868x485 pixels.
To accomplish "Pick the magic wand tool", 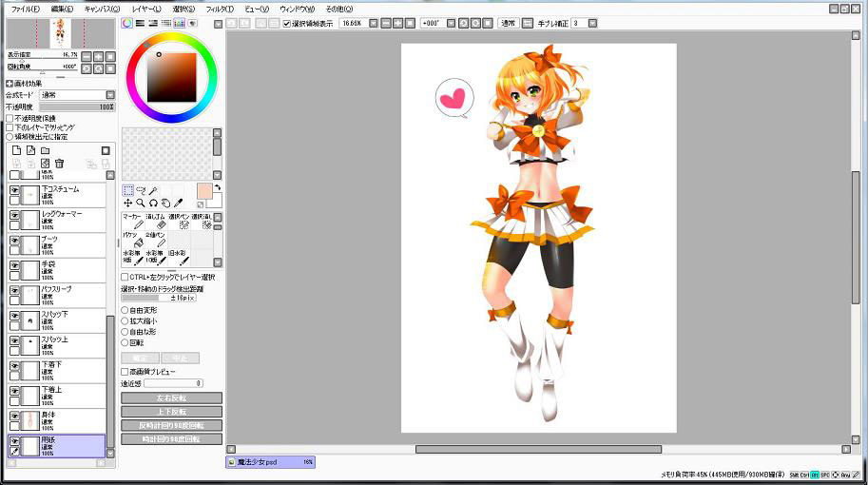I will pyautogui.click(x=153, y=190).
